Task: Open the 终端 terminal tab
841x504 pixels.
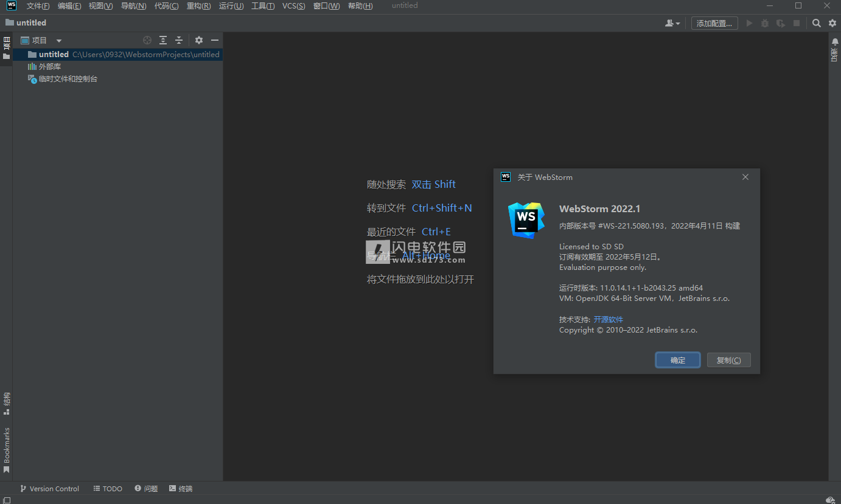Action: [x=181, y=489]
